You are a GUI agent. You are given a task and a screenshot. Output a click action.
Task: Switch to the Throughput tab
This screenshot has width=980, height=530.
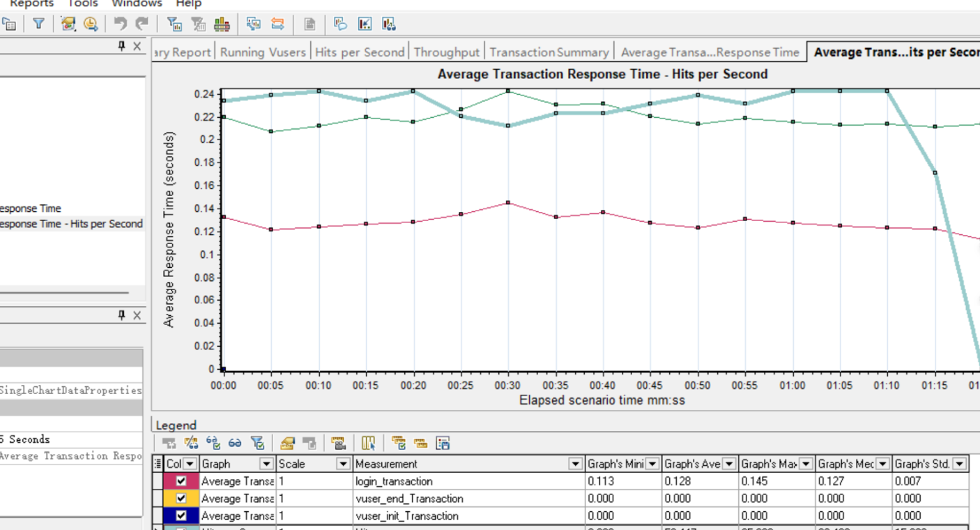tap(447, 52)
